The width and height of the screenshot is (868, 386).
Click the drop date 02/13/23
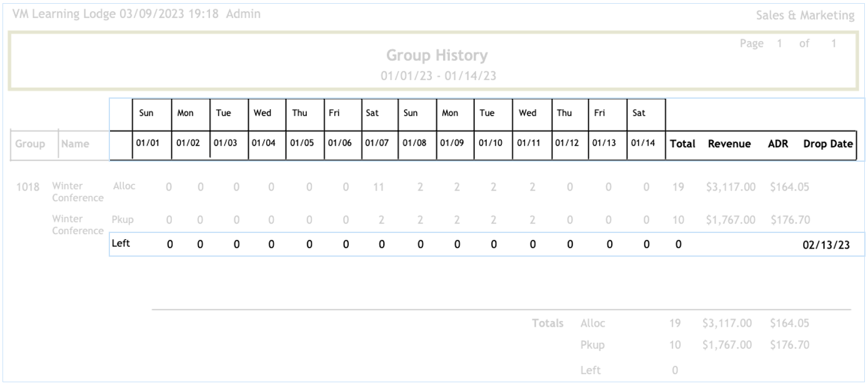click(x=826, y=245)
